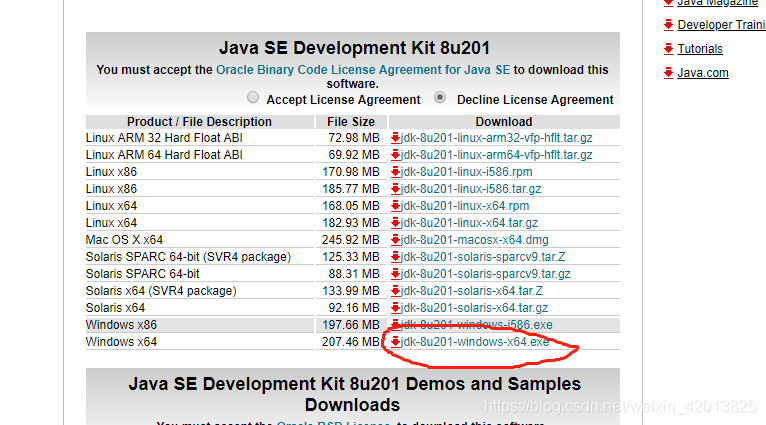The image size is (766, 425).
Task: Download jdk-8u201-linux-arm32-vfp-hflt.tar.gz
Action: point(496,138)
